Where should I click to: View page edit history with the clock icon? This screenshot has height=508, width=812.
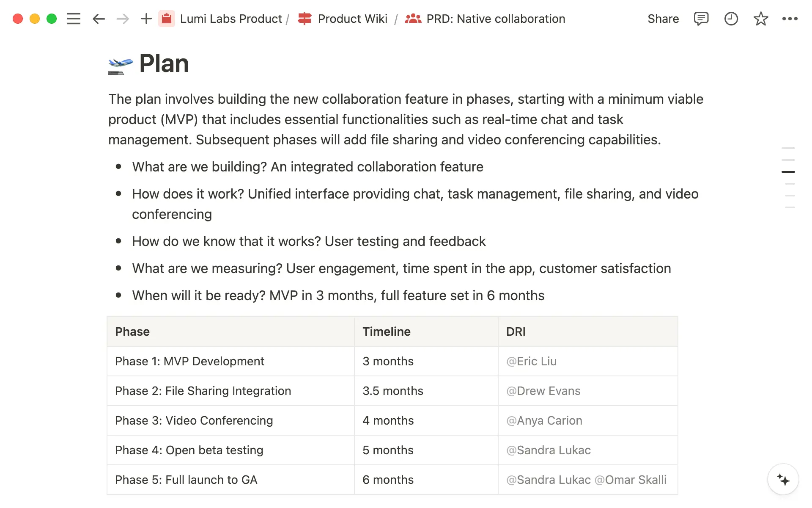click(x=731, y=19)
